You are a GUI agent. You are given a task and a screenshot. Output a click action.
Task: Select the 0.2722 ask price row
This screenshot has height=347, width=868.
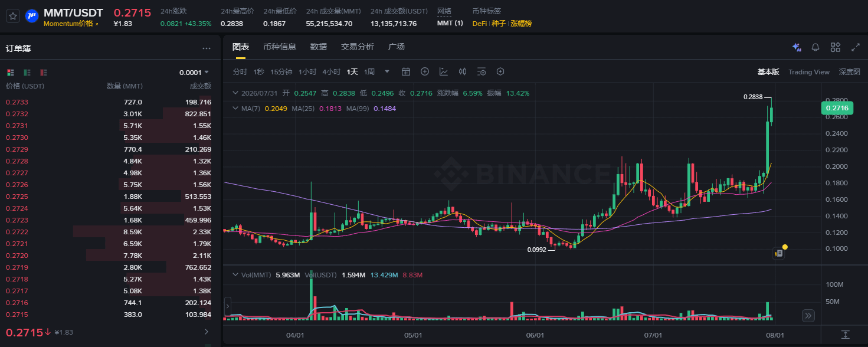[x=110, y=232]
